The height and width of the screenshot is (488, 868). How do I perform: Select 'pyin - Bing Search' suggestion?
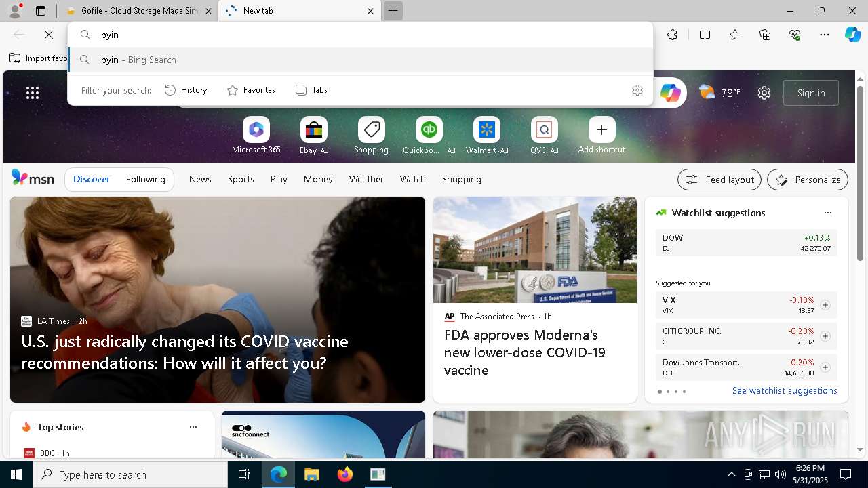pyautogui.click(x=361, y=60)
